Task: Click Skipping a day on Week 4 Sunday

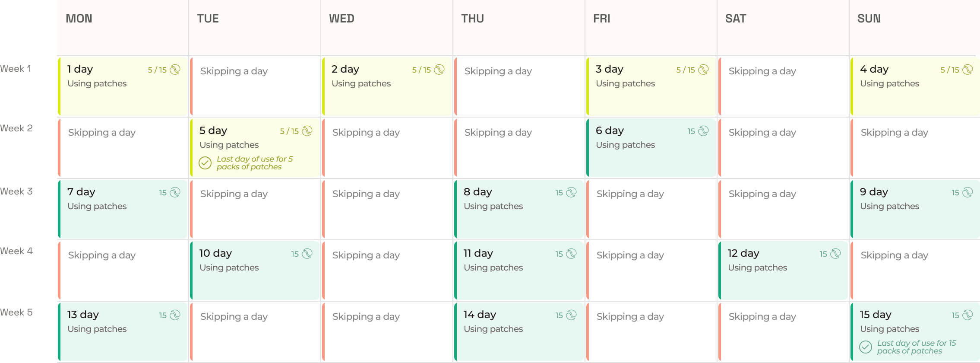Action: (894, 255)
